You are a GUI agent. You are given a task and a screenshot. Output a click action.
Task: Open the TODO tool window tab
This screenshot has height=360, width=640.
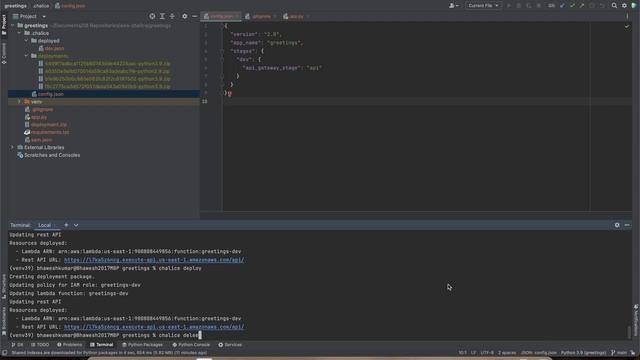click(40, 345)
